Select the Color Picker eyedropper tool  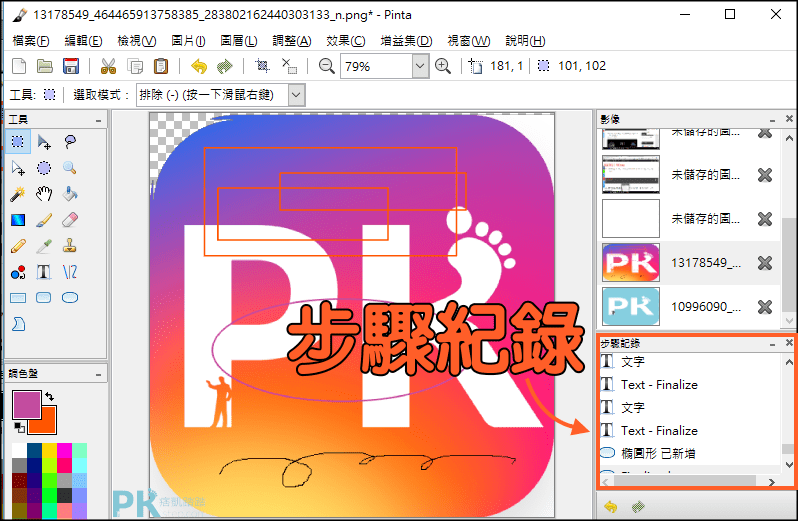[44, 246]
